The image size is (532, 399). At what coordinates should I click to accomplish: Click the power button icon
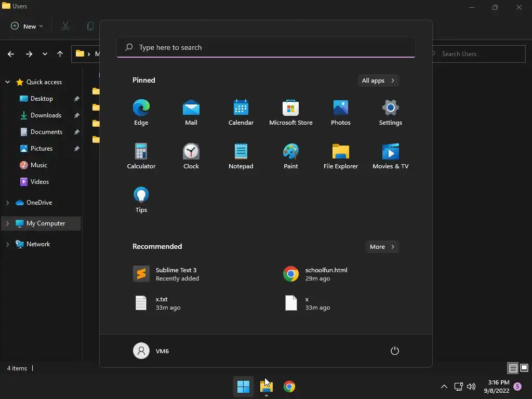coord(395,351)
